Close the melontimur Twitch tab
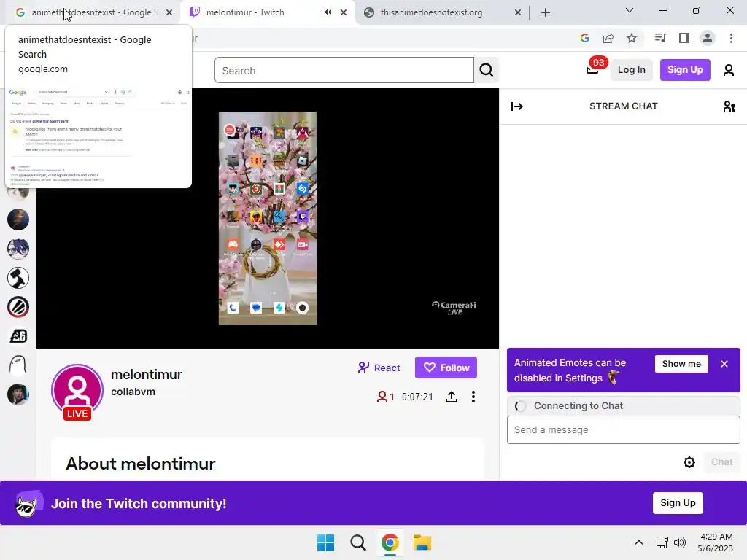 (x=344, y=12)
